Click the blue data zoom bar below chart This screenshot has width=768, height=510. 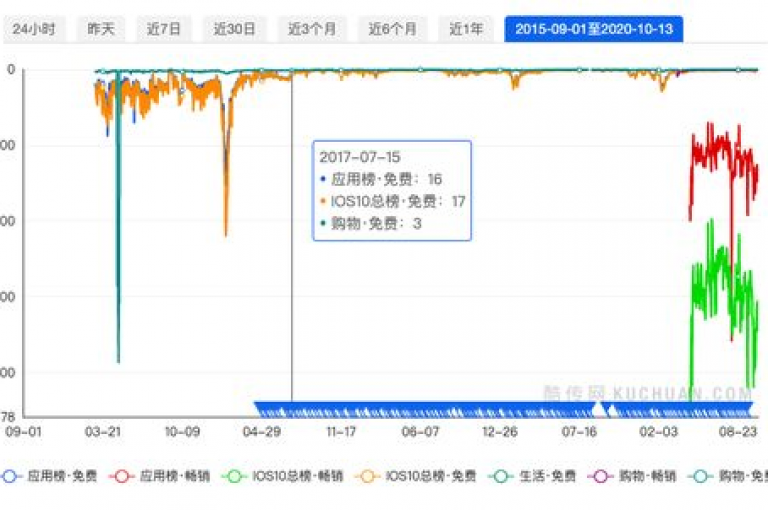[x=504, y=410]
